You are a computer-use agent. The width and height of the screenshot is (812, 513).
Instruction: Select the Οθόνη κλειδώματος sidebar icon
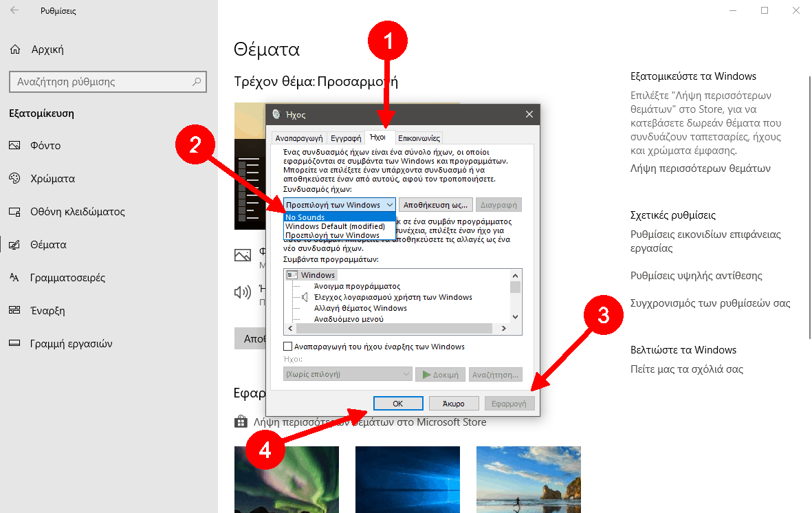click(x=15, y=212)
